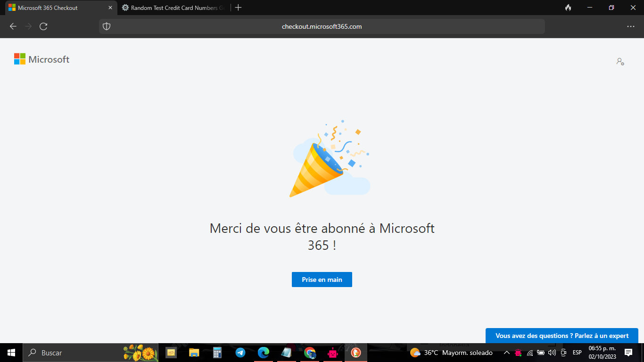Reload the checkout page

[x=43, y=26]
